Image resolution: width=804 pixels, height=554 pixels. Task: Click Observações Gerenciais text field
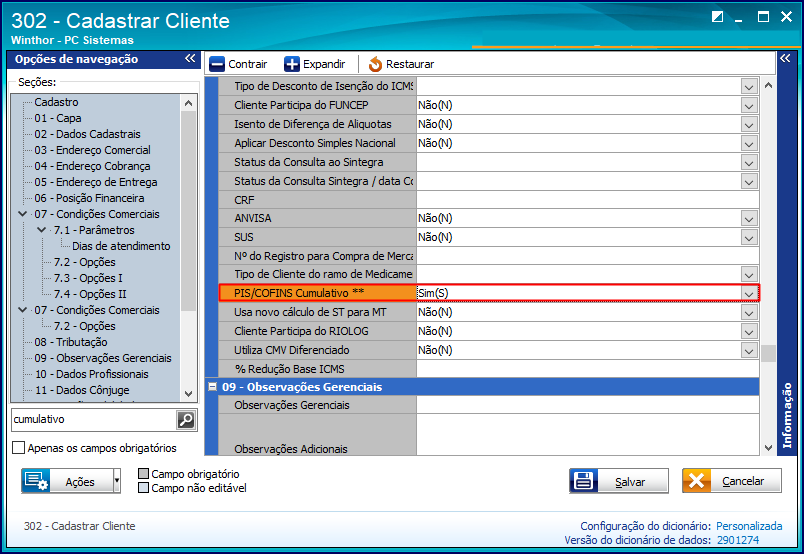click(588, 405)
